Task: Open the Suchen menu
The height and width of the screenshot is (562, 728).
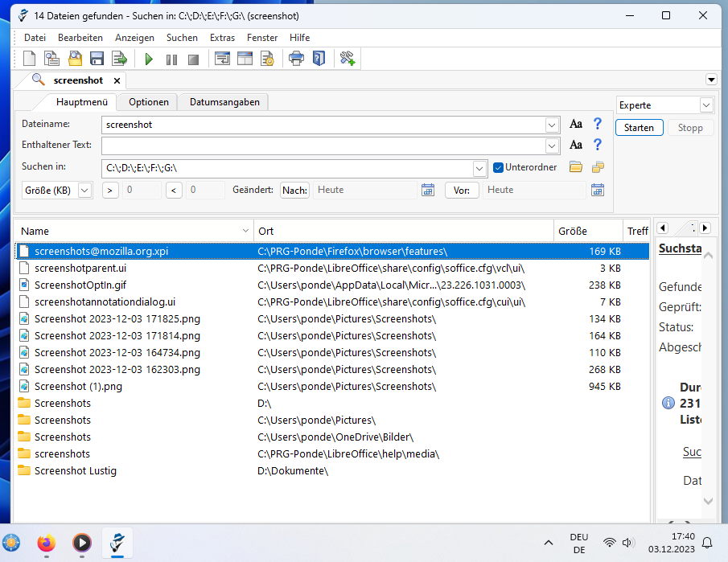Action: [x=182, y=38]
